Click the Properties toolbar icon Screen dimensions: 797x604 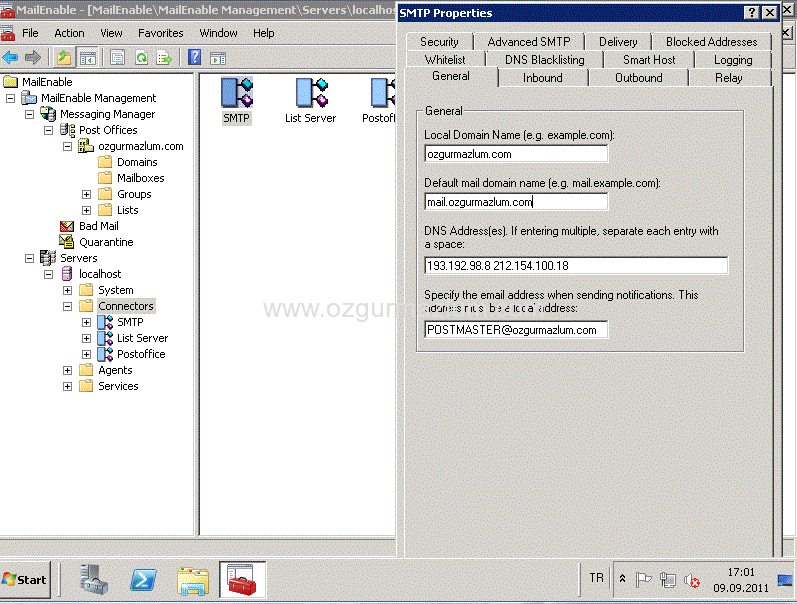(x=117, y=58)
